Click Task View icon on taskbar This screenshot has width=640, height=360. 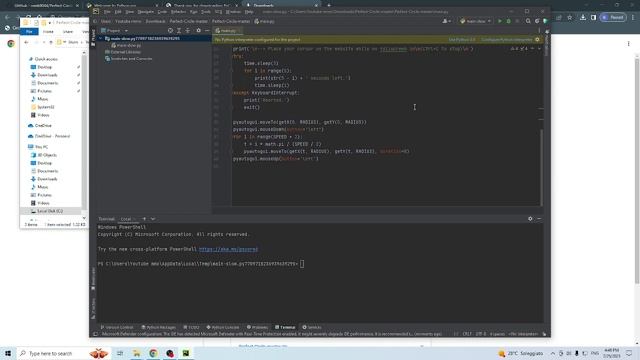120,353
